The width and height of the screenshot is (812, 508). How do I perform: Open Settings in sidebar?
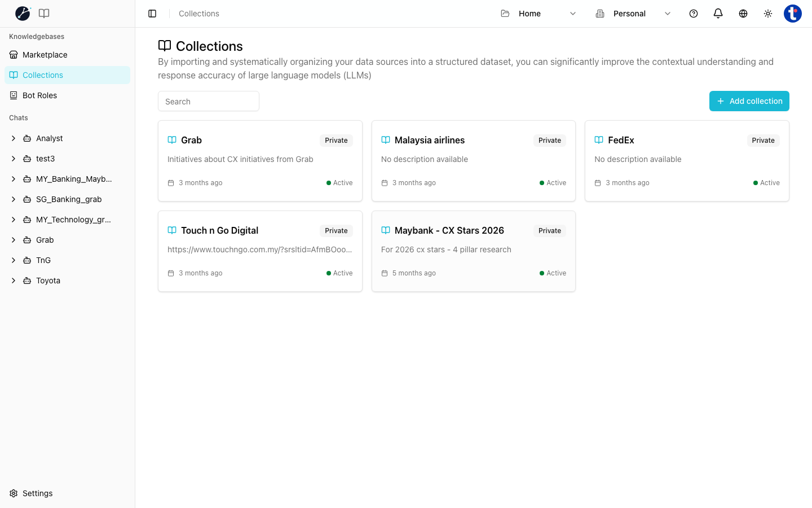(67, 493)
